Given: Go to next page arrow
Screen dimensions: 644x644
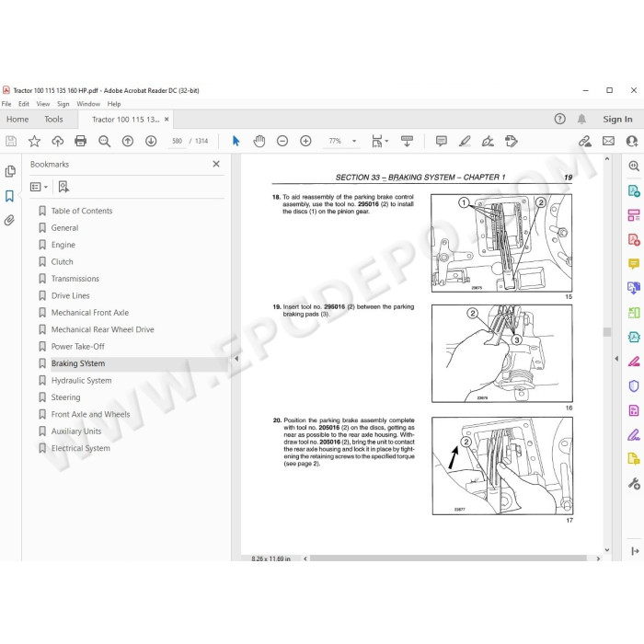Looking at the screenshot, I should coord(151,142).
